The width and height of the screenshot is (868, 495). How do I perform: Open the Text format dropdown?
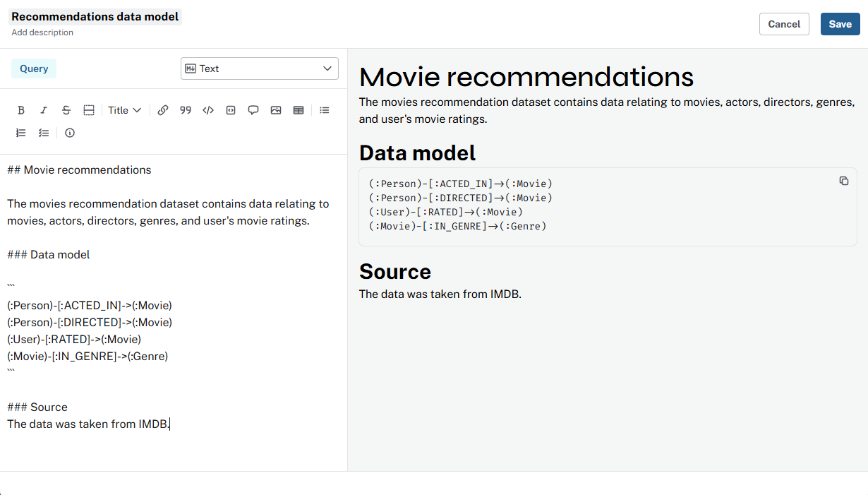pos(260,68)
